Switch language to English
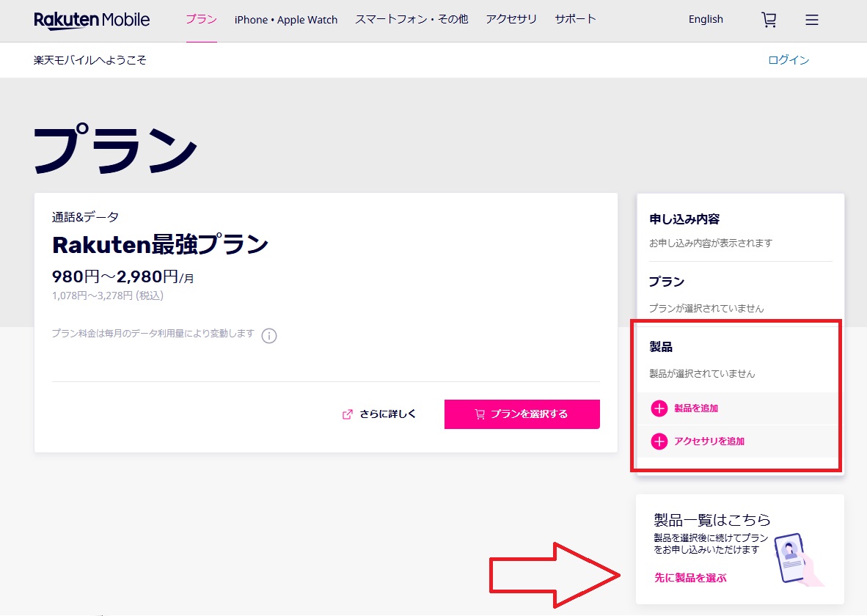The image size is (867, 616). tap(706, 19)
